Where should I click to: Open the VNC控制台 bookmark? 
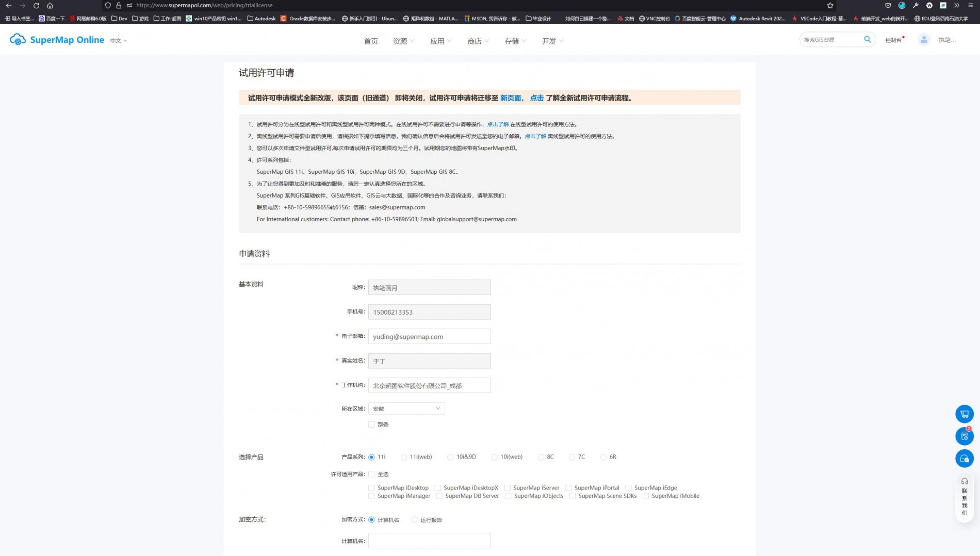(x=654, y=19)
